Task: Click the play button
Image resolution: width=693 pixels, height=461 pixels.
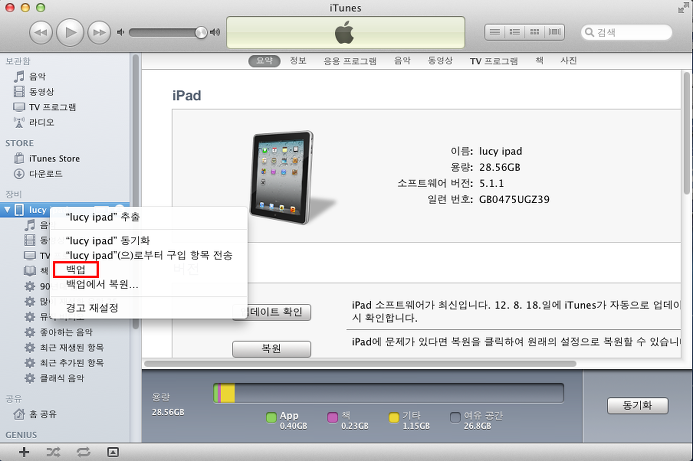Action: (x=70, y=32)
